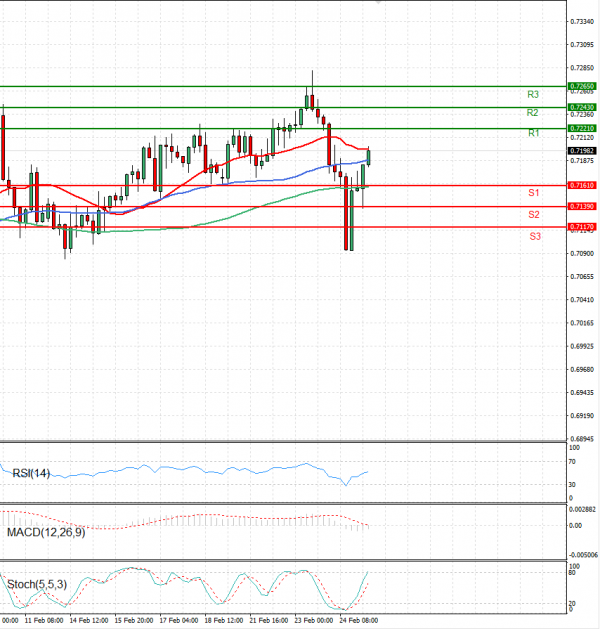Screen dimensions: 600x629
Task: Click the 0.73340 price axis value
Action: [582, 21]
